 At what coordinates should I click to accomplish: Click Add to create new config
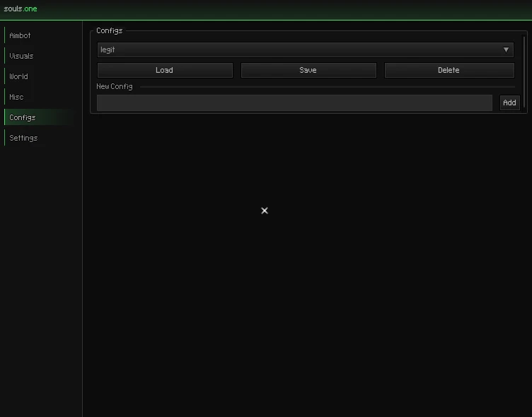(509, 102)
